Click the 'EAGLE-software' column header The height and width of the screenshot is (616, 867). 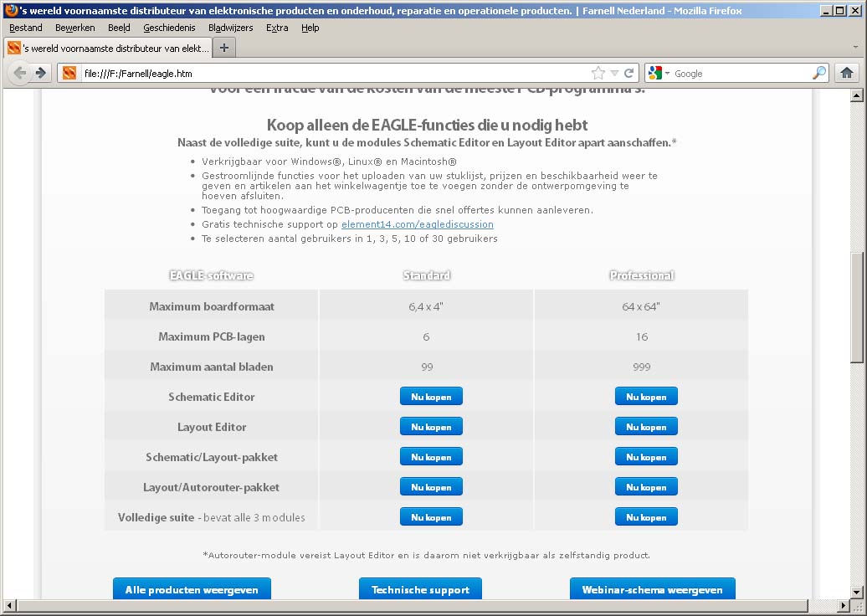click(x=211, y=275)
